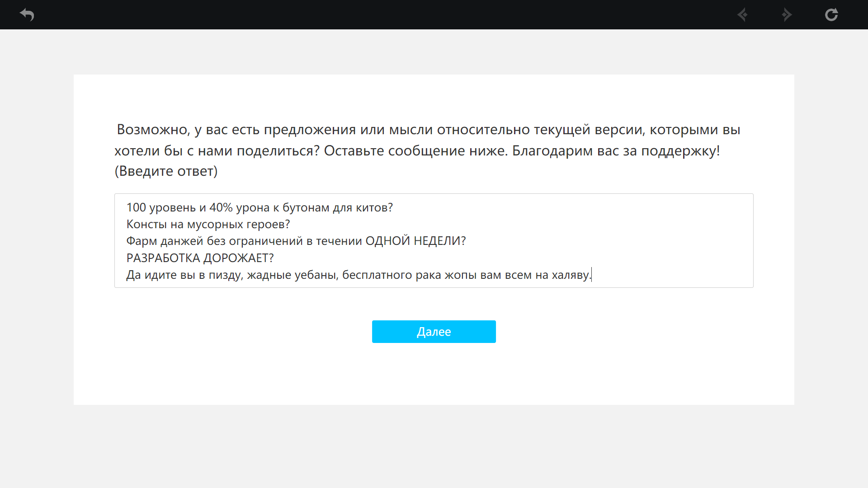Viewport: 868px width, 488px height.
Task: Click the white card area below Далее
Action: pos(434,375)
